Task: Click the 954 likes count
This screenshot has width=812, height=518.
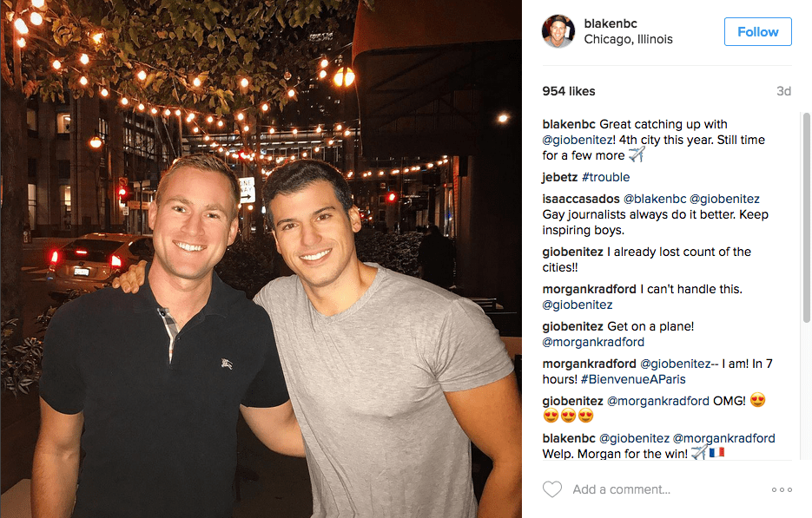Action: [569, 91]
